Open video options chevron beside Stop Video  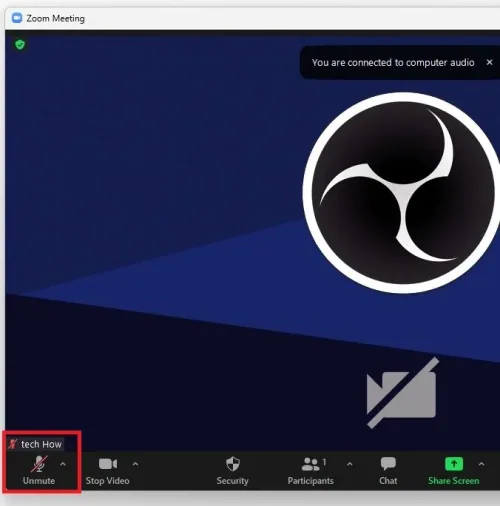(135, 464)
